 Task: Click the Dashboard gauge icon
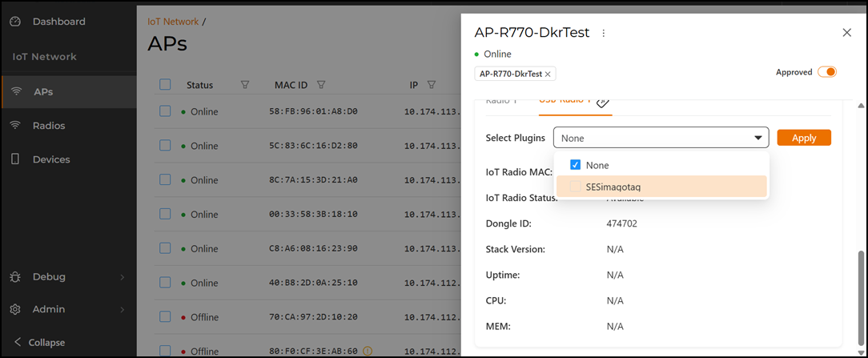(x=15, y=22)
